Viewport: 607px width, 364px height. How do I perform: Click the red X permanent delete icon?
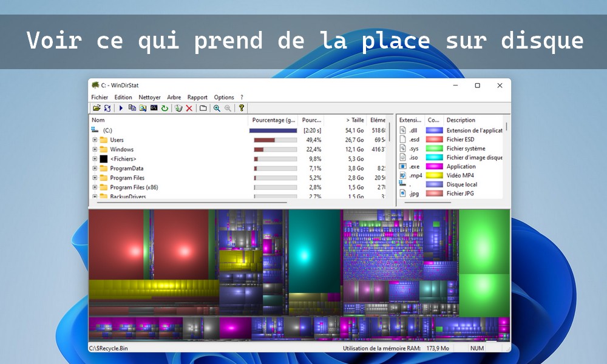tap(189, 108)
